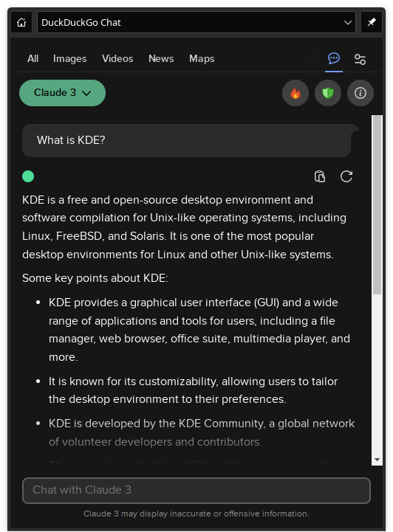Click the vertical scrollbar thumb
The width and height of the screenshot is (393, 532).
coord(377,204)
